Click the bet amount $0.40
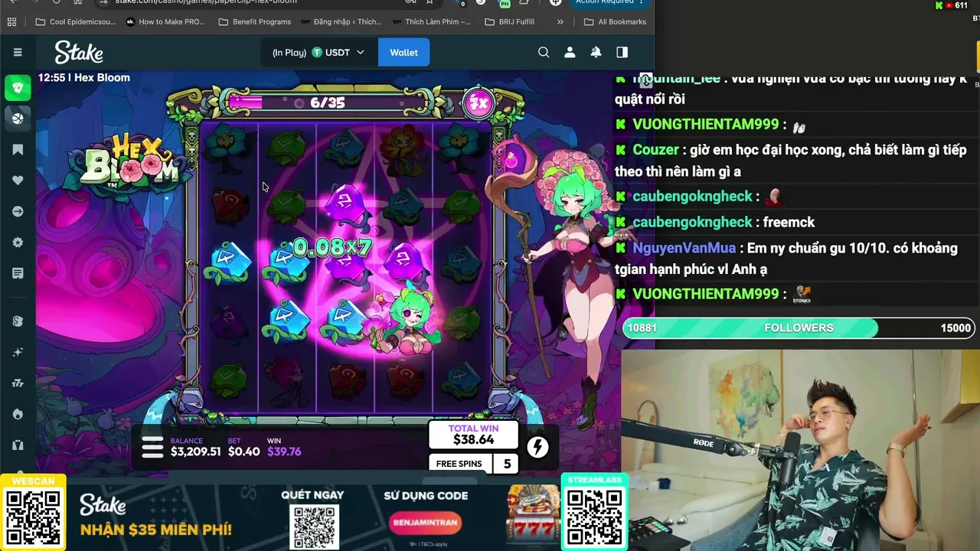Image resolution: width=980 pixels, height=551 pixels. [x=243, y=452]
